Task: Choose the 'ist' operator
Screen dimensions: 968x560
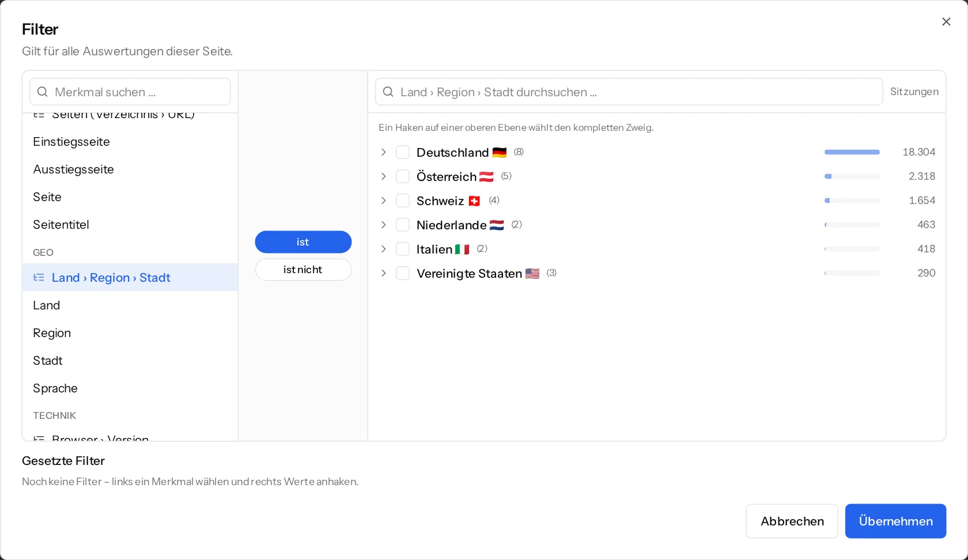Action: point(303,242)
